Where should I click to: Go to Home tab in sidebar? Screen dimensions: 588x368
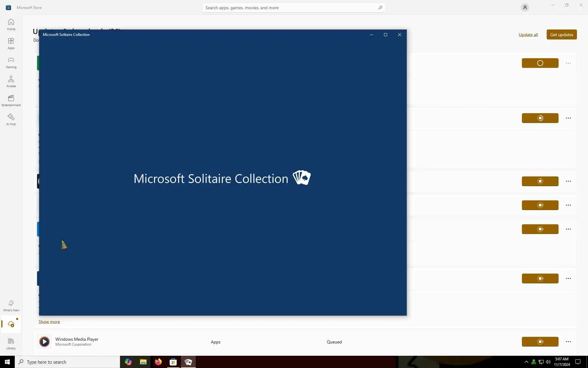pos(11,25)
